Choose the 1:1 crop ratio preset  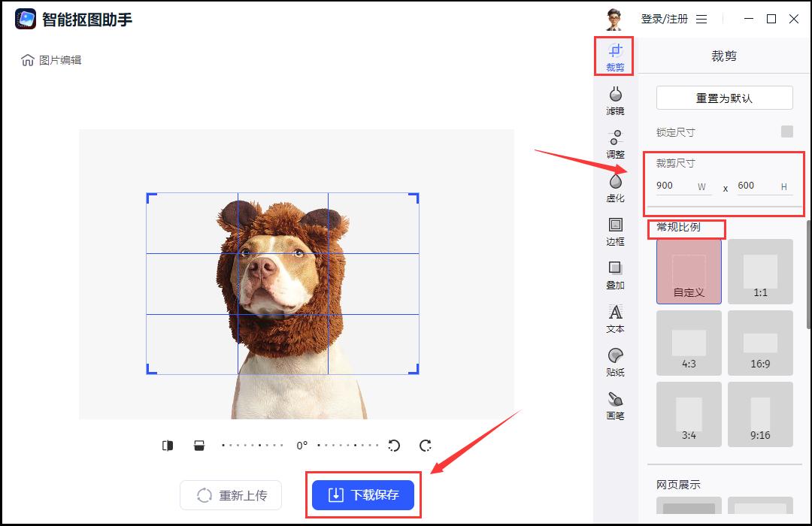pos(760,271)
